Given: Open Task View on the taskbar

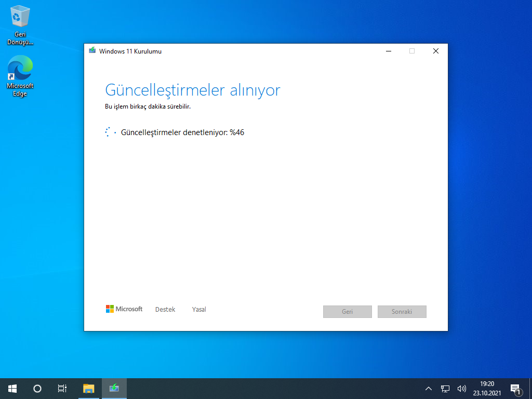Looking at the screenshot, I should click(x=62, y=389).
